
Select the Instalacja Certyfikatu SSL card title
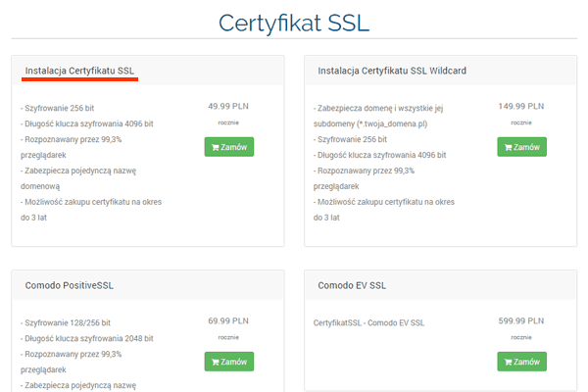pos(79,71)
